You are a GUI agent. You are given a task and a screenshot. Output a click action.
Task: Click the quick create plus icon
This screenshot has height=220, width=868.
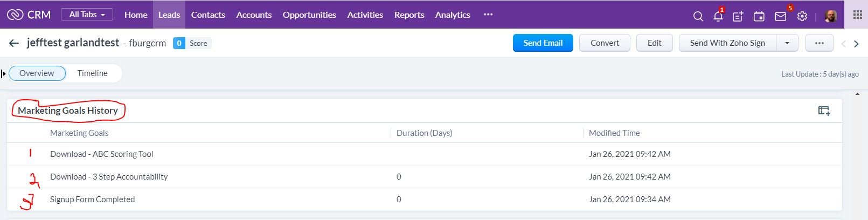738,16
